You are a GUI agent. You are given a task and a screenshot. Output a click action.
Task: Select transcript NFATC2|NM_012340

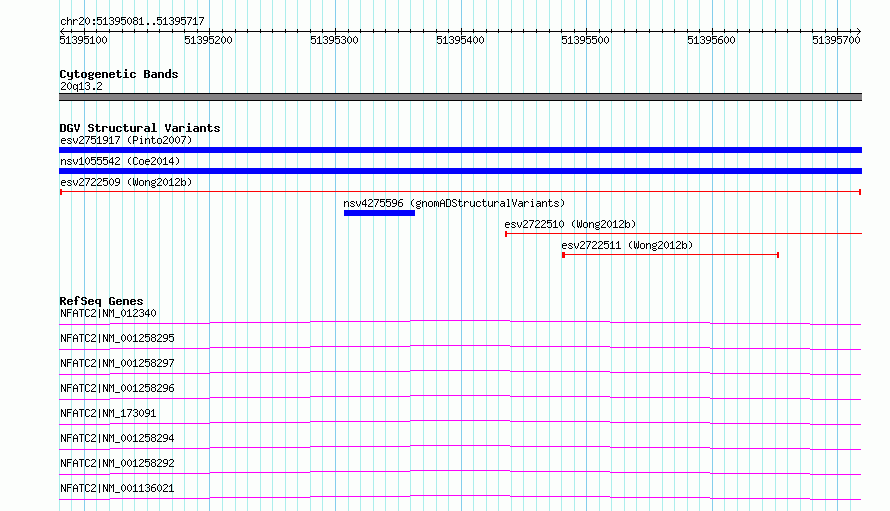pyautogui.click(x=108, y=313)
